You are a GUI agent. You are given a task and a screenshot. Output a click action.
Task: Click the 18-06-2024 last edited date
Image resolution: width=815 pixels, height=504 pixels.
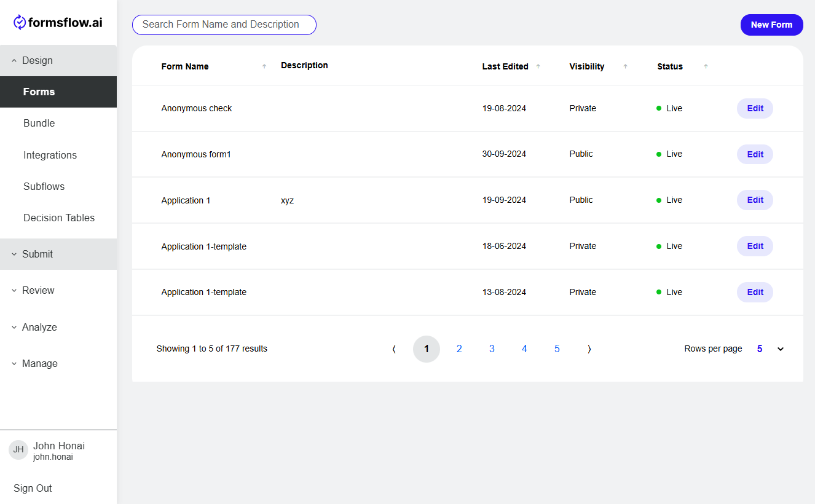(504, 246)
